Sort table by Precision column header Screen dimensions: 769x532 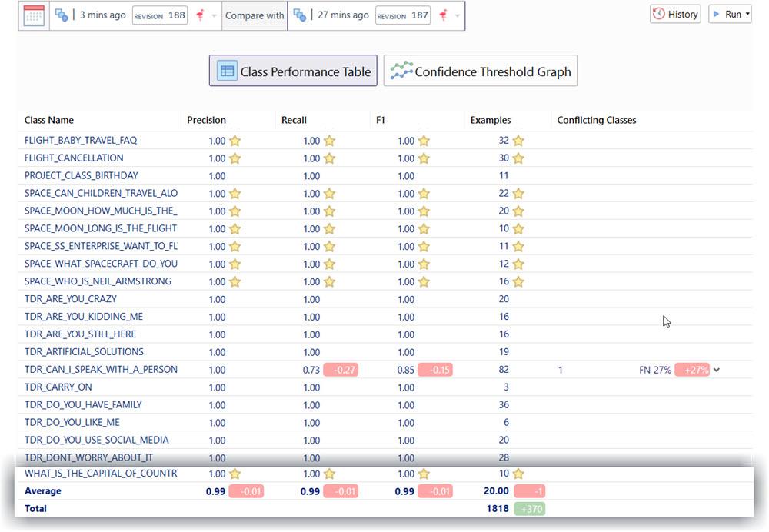206,120
